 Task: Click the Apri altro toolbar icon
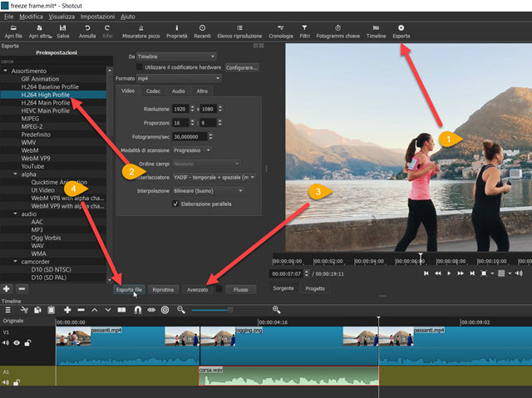pyautogui.click(x=40, y=32)
